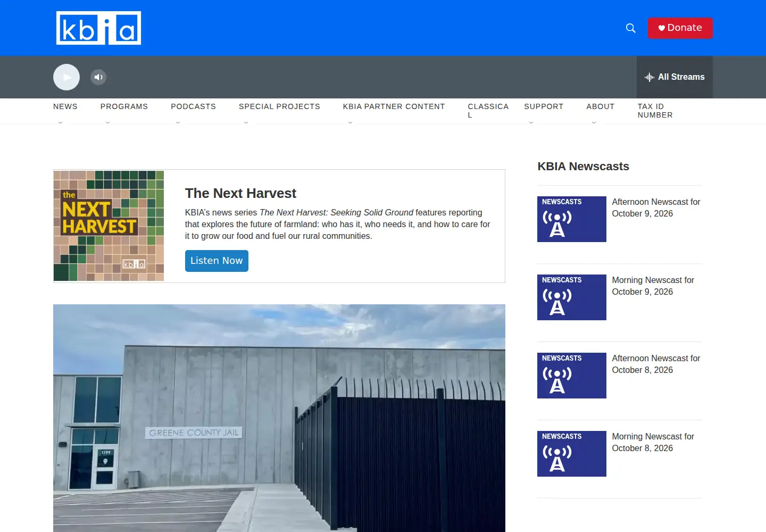Expand the chevron under KBIA PARTNER CONTENT
This screenshot has height=532, width=766.
(x=350, y=122)
